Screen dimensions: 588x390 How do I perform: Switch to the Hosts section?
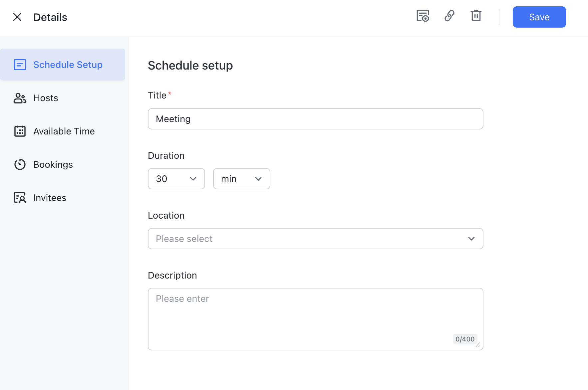(45, 98)
